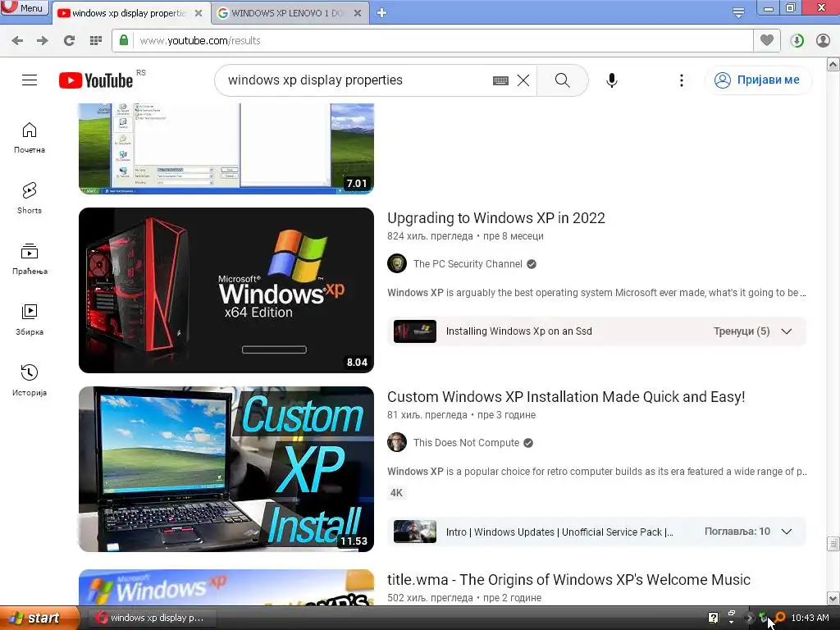Open Збирка library in the sidebar
Viewport: 840px width, 630px height.
(30, 320)
